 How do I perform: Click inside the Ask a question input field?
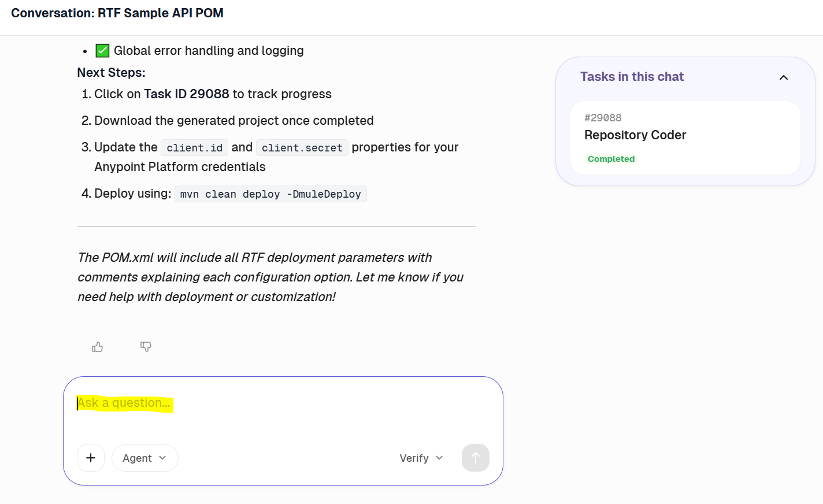click(231, 403)
